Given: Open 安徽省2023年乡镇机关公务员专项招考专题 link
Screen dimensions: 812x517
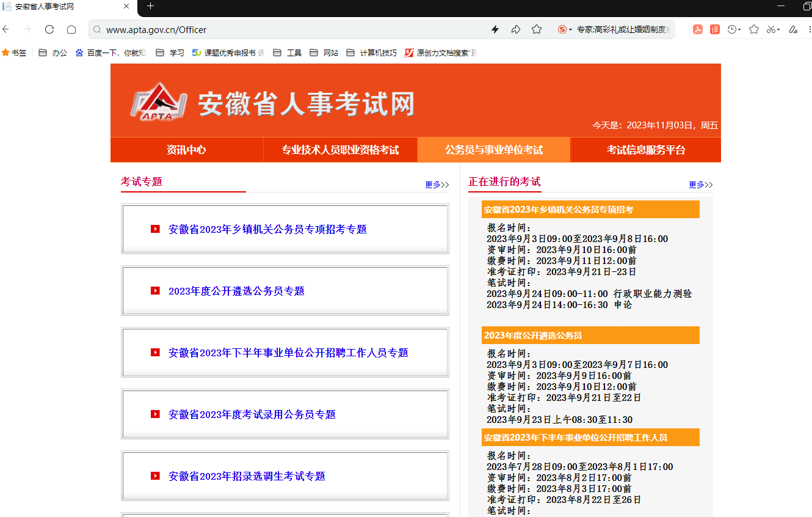Looking at the screenshot, I should [267, 229].
